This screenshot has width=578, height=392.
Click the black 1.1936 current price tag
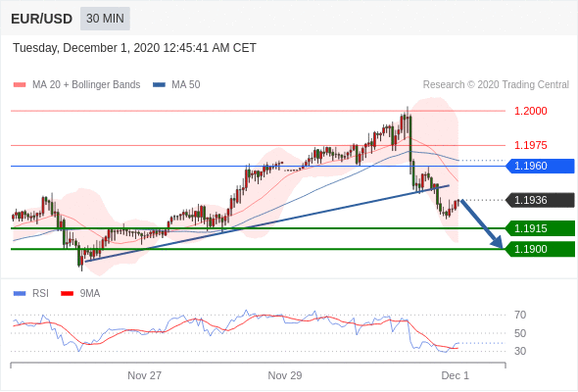point(540,200)
